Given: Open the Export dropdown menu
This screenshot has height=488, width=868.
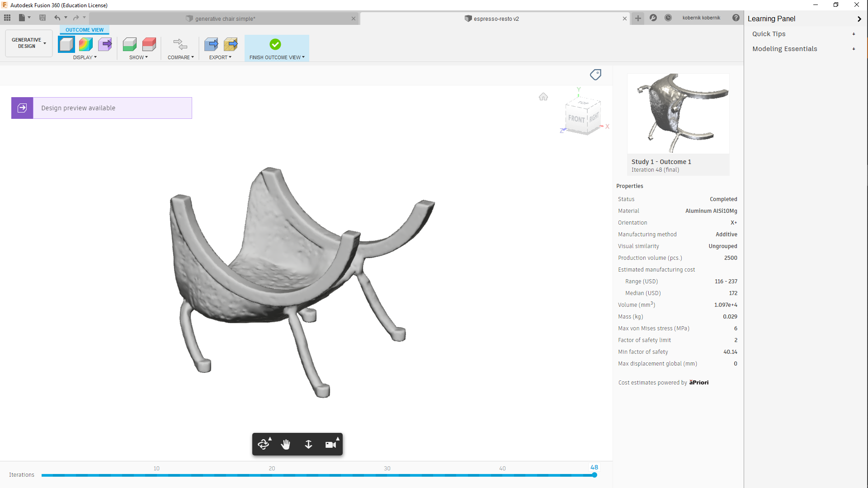Looking at the screenshot, I should 221,57.
